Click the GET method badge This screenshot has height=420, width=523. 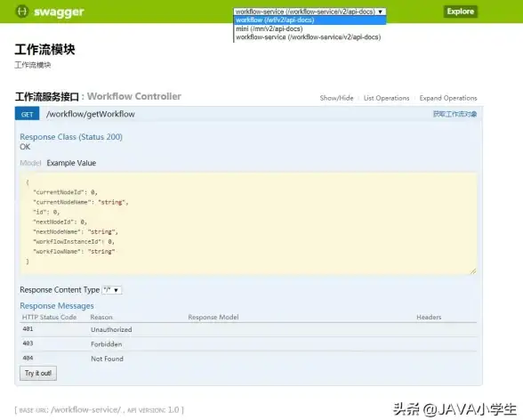point(27,114)
